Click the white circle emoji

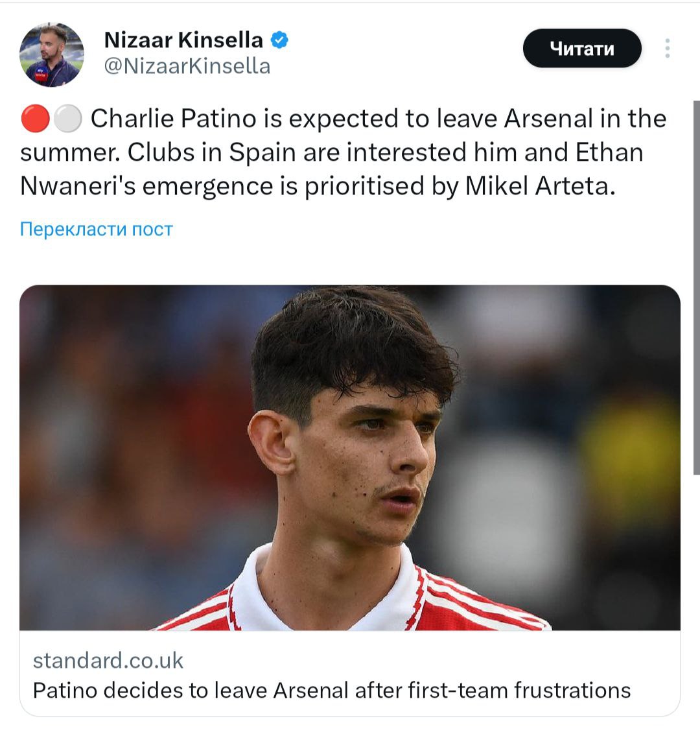67,119
